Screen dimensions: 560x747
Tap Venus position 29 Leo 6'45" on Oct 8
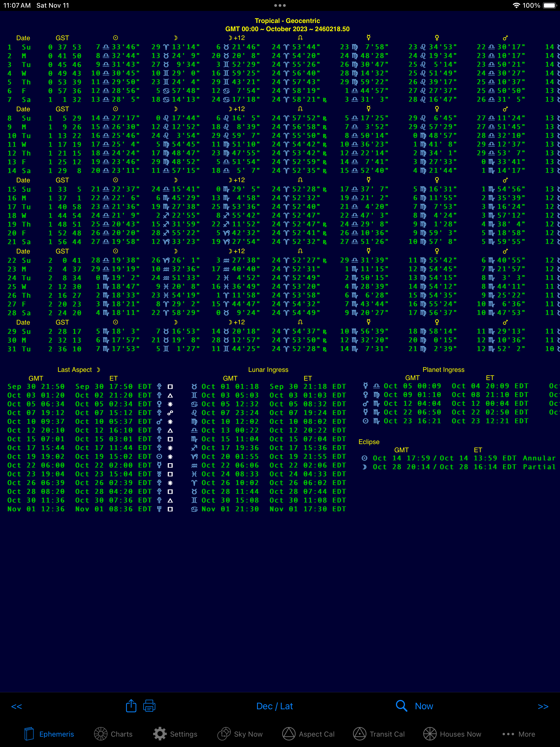433,118
